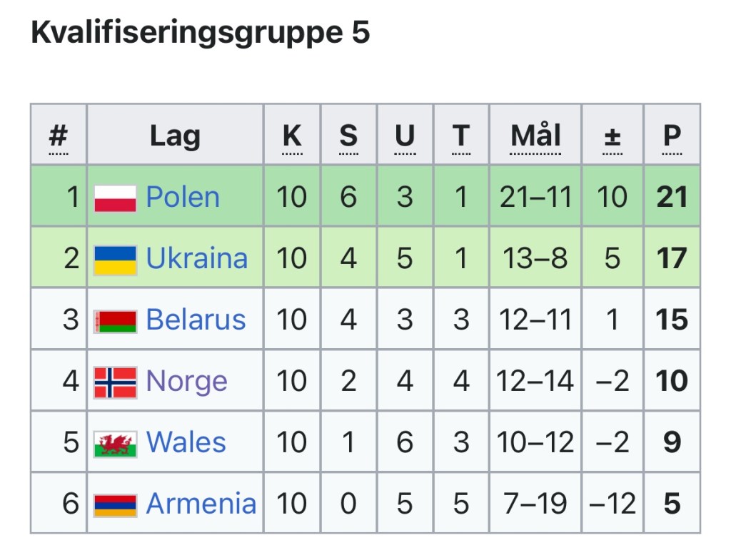The image size is (731, 560).
Task: Click the Belarus flag icon
Action: pyautogui.click(x=115, y=320)
